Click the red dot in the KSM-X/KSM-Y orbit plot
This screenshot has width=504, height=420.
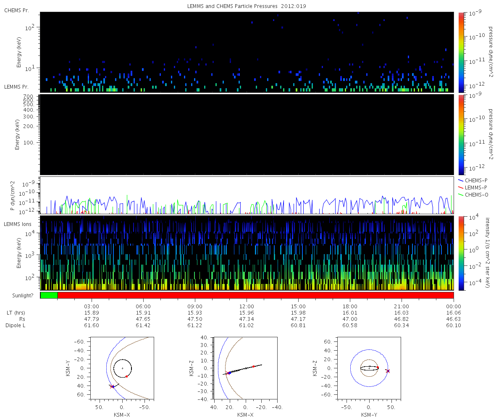126,376
